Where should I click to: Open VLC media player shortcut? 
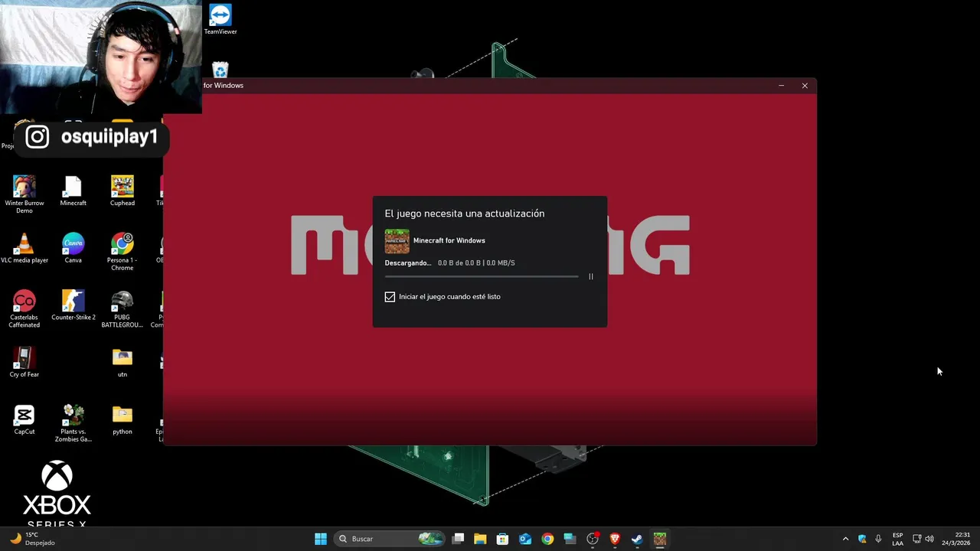pos(24,248)
